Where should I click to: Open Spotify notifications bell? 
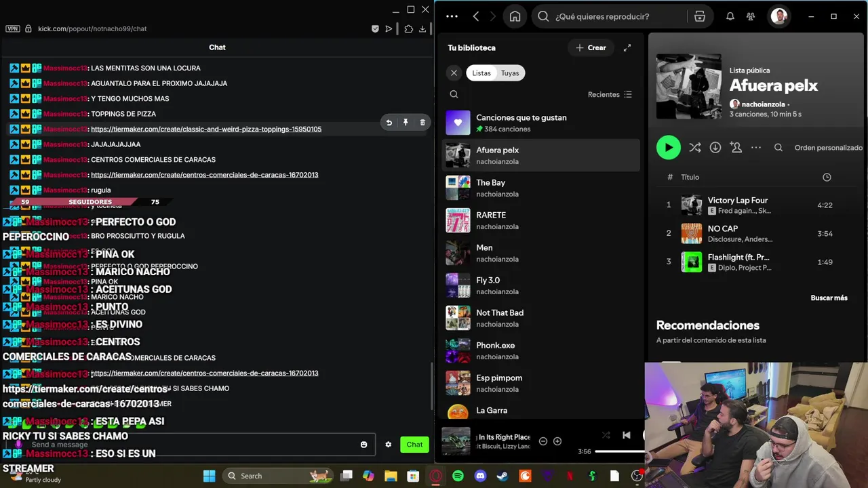click(x=730, y=16)
